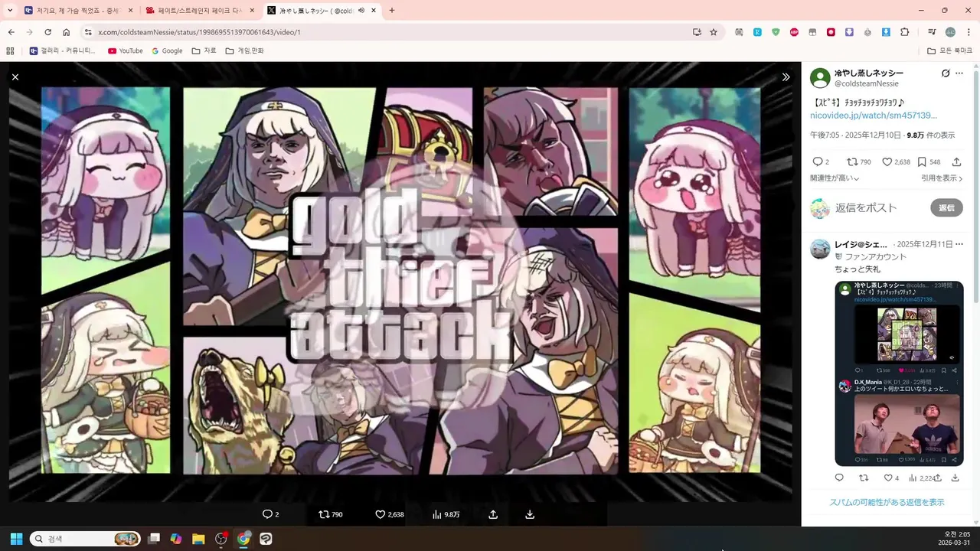This screenshot has width=980, height=551.
Task: Switch to the 페이트/스트레인지 페이크 tab
Action: 199,11
